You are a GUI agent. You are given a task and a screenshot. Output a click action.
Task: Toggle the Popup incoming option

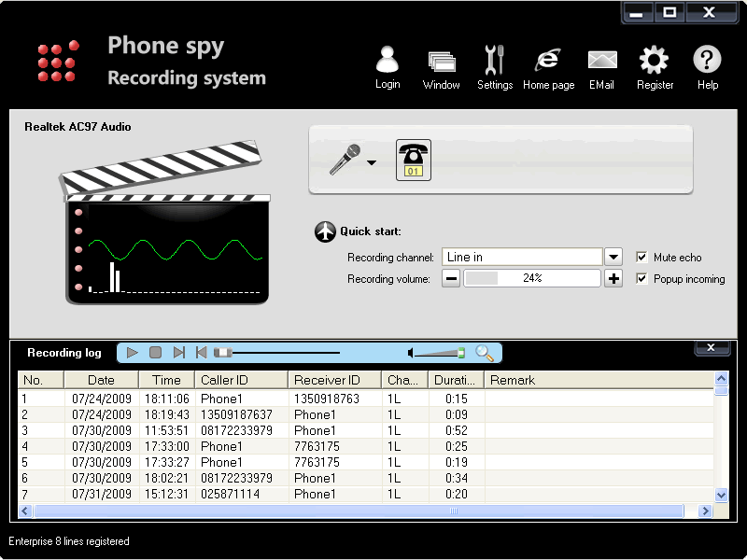click(x=641, y=278)
